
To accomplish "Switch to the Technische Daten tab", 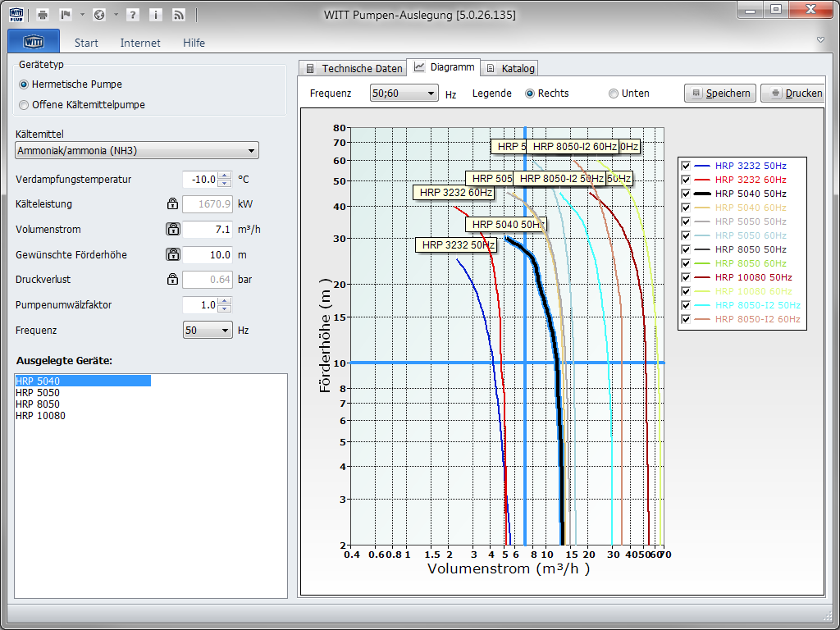I will (353, 68).
